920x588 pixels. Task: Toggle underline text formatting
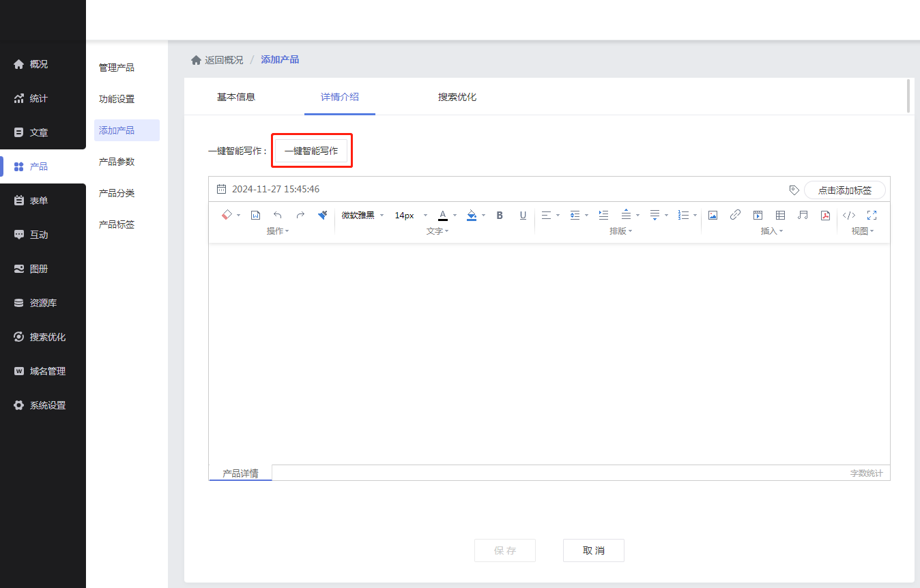click(523, 215)
